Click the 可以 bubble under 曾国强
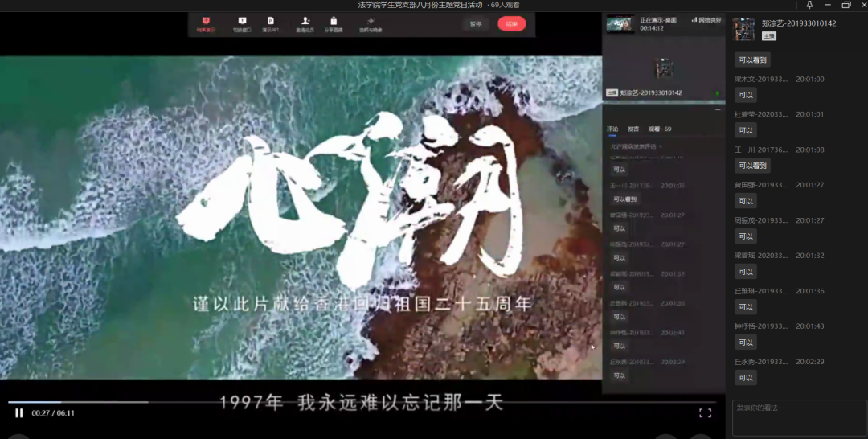This screenshot has width=868, height=439. 746,201
